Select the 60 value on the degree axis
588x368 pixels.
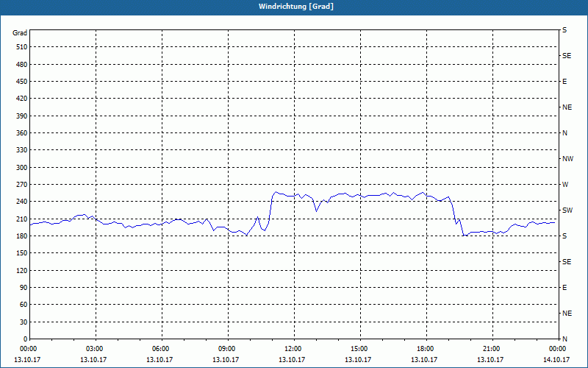click(x=24, y=305)
